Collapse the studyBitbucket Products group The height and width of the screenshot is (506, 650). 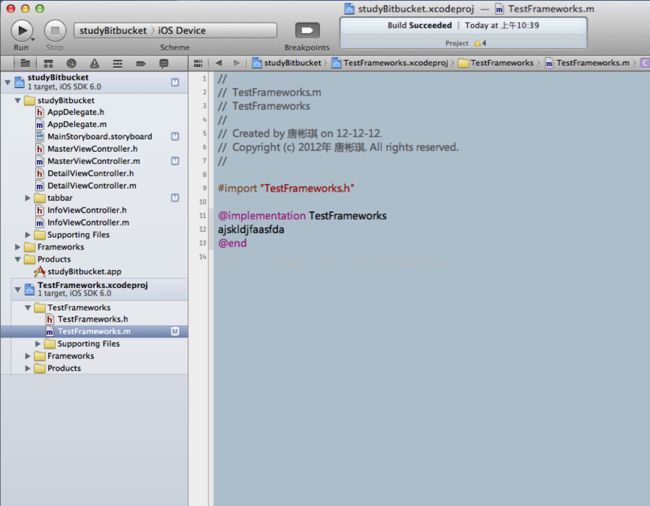click(x=18, y=259)
